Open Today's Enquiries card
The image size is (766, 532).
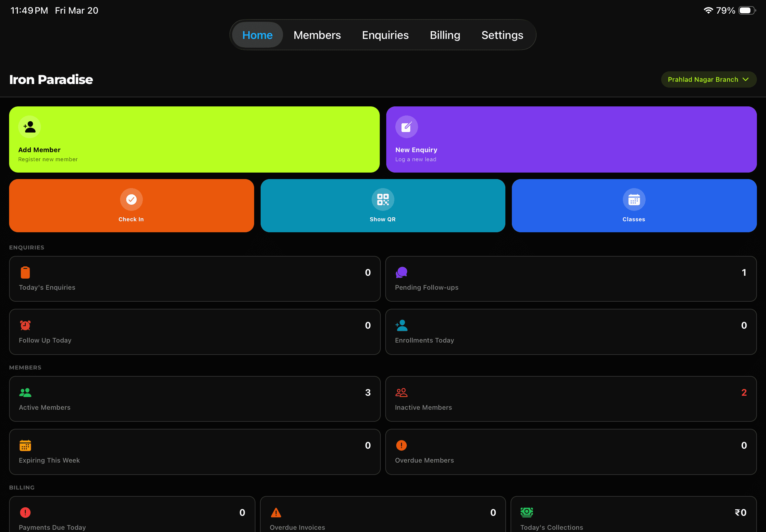[x=194, y=279]
